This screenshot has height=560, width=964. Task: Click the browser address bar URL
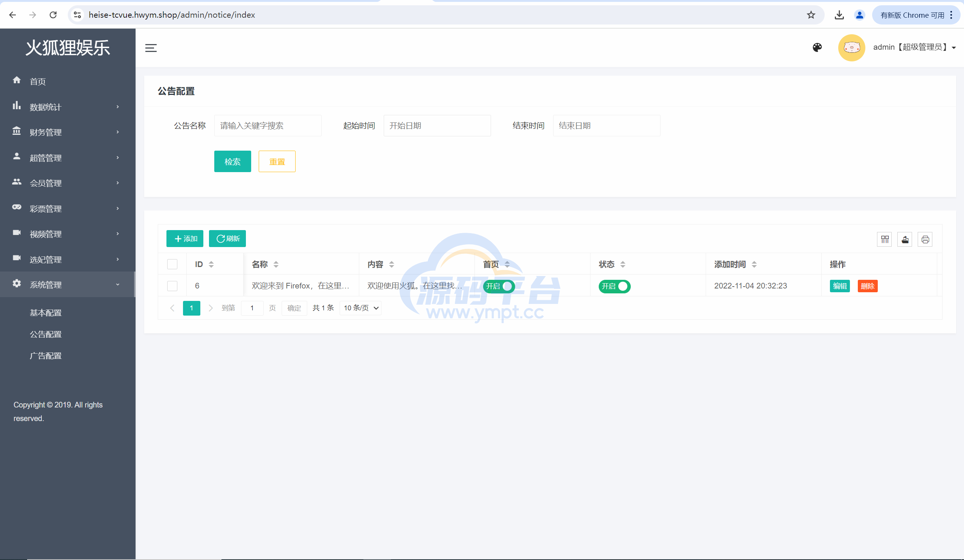coord(172,15)
